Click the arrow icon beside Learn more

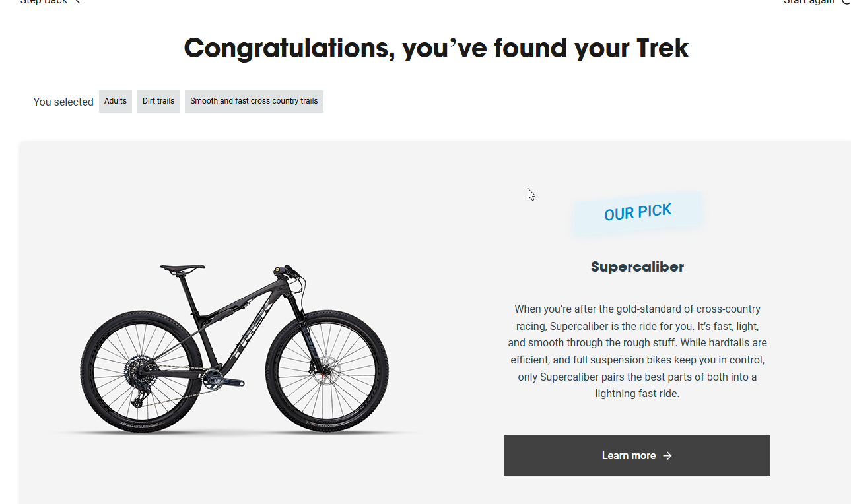tap(667, 456)
